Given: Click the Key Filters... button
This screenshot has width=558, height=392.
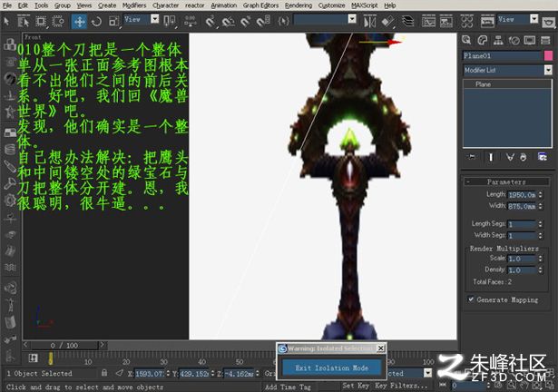Looking at the screenshot, I should (401, 386).
